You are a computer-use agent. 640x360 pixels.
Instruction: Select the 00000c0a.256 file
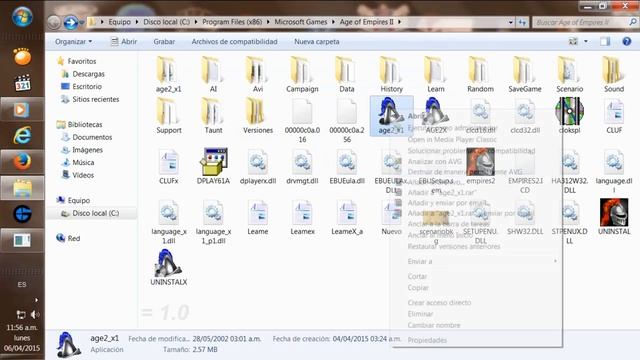click(347, 120)
